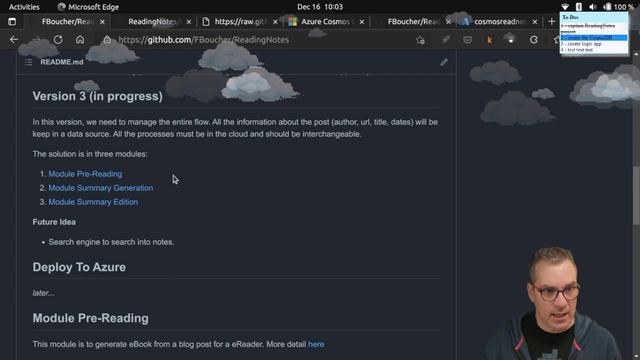Open the Module Pre-Reading link
Screen dimensions: 640x360
[x=85, y=174]
